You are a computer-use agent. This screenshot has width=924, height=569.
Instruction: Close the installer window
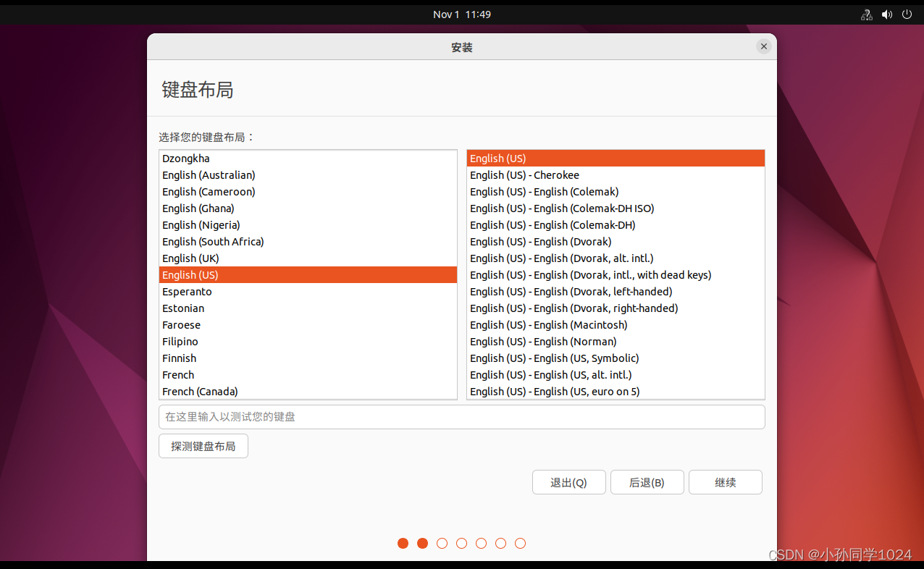click(763, 46)
